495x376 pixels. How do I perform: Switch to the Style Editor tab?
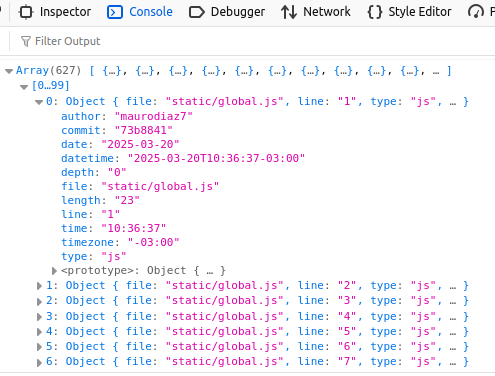coord(409,12)
